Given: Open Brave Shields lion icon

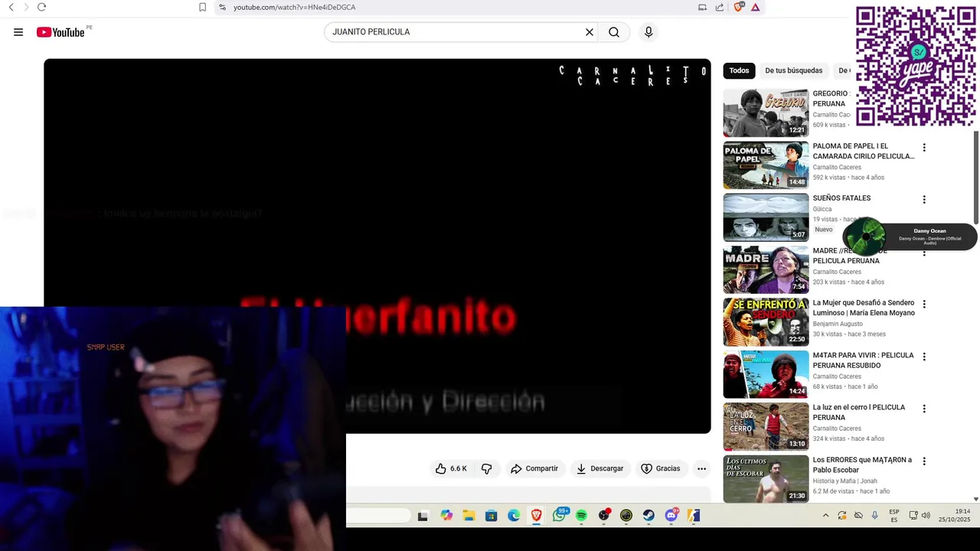Looking at the screenshot, I should [x=738, y=7].
